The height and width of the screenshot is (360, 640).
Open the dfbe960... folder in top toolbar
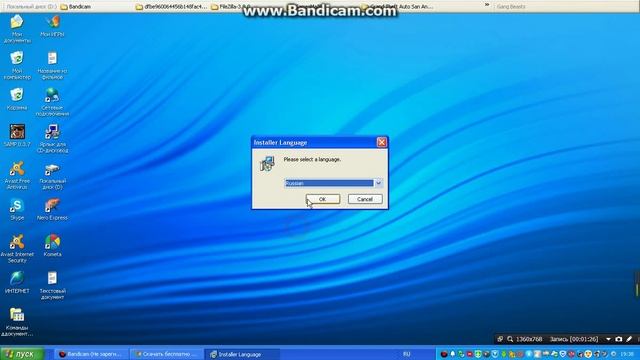[x=171, y=7]
